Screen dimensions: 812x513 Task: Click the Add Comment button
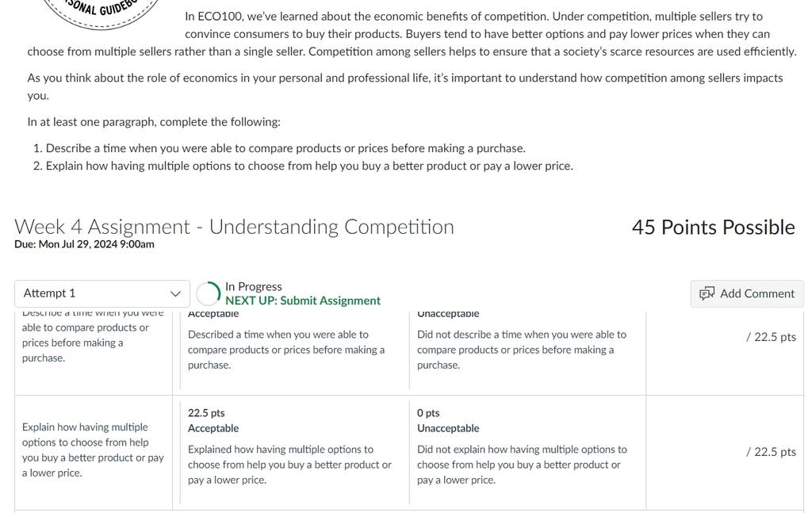pos(747,293)
